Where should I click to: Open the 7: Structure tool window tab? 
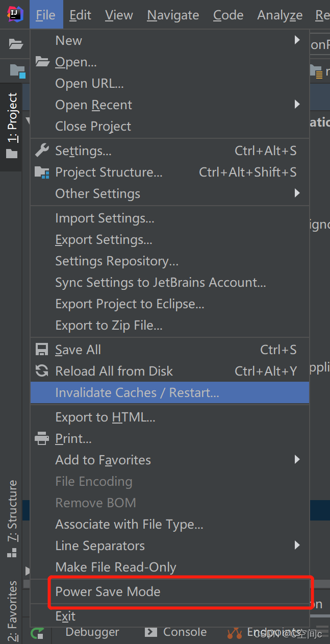12,518
